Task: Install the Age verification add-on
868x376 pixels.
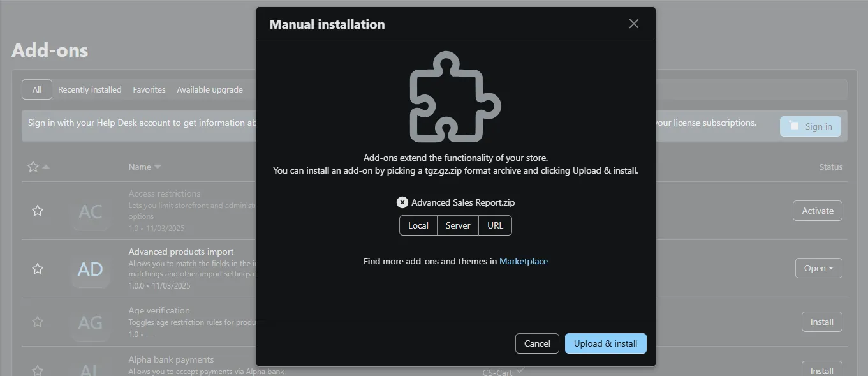Action: coord(822,322)
